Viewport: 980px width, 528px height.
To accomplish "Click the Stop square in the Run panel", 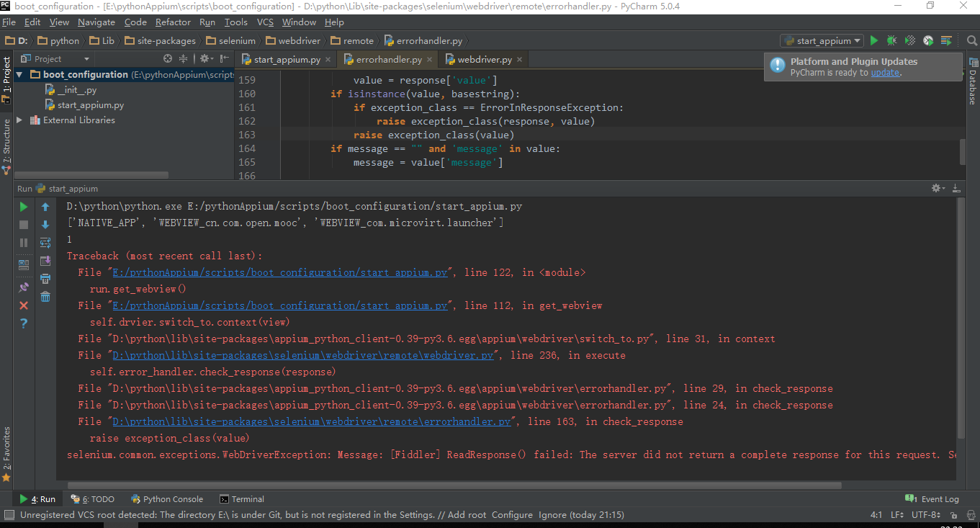I will click(x=24, y=225).
